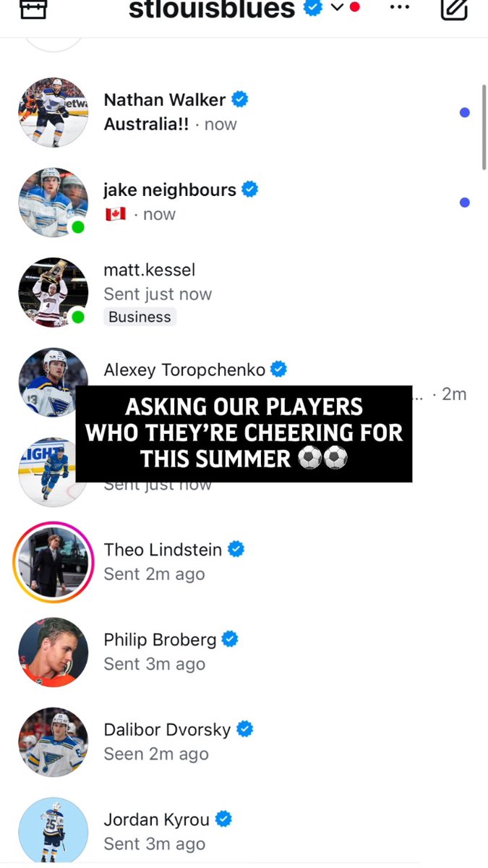This screenshot has height=868, width=488.
Task: Open the matt.kessel conversation
Action: (244, 292)
